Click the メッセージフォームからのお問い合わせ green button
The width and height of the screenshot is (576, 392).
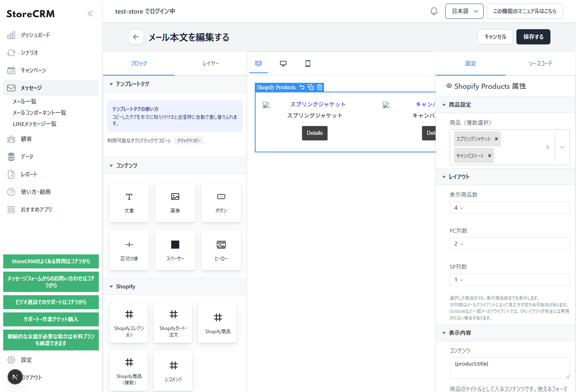(51, 282)
